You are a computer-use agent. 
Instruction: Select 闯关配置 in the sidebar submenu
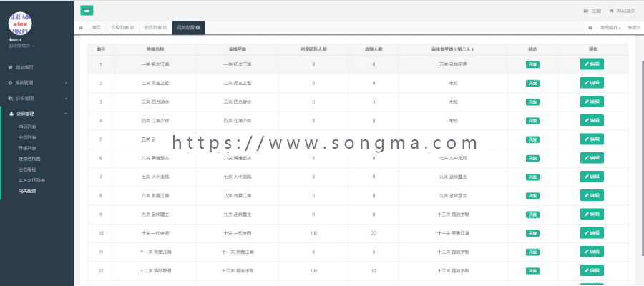(27, 191)
